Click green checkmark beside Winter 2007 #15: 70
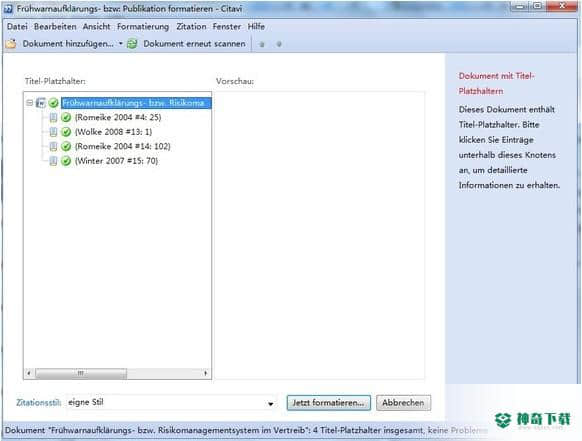This screenshot has width=582, height=441. point(66,161)
